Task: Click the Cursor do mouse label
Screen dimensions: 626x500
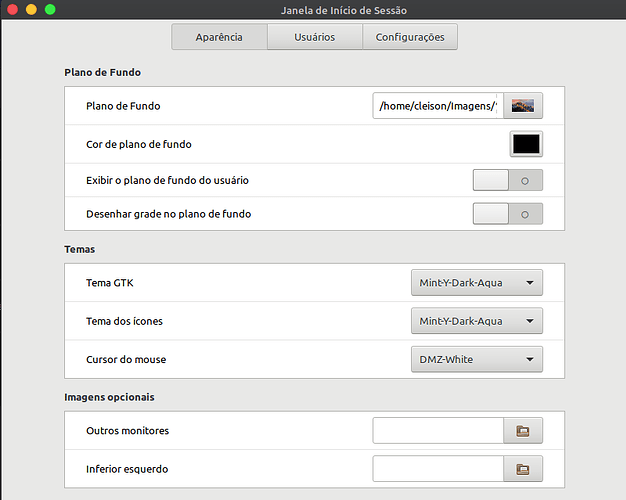Action: 126,359
